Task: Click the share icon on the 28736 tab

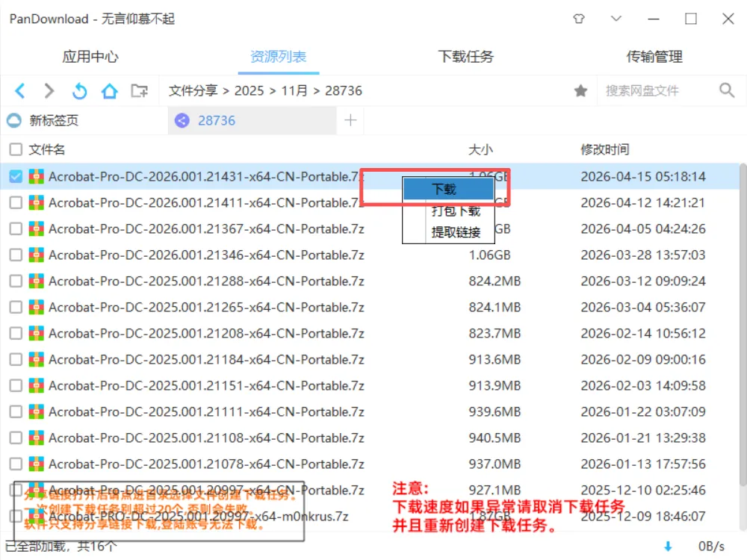Action: point(182,120)
